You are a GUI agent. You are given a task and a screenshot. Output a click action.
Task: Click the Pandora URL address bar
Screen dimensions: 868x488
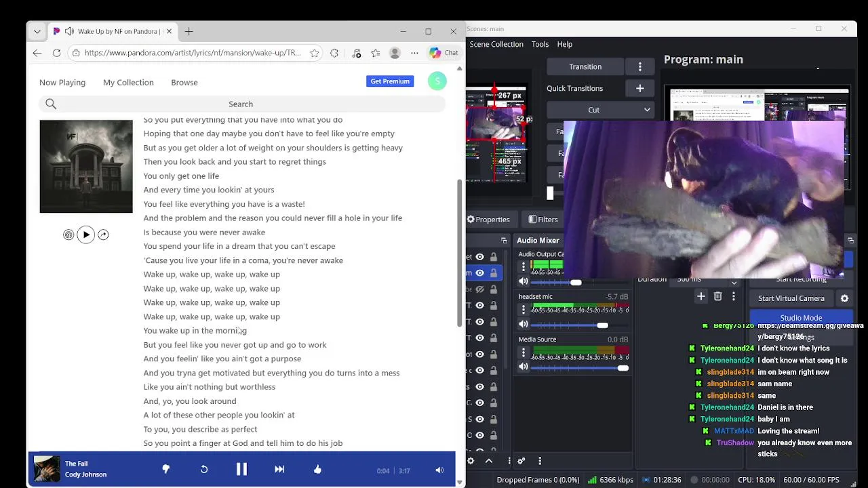click(191, 53)
